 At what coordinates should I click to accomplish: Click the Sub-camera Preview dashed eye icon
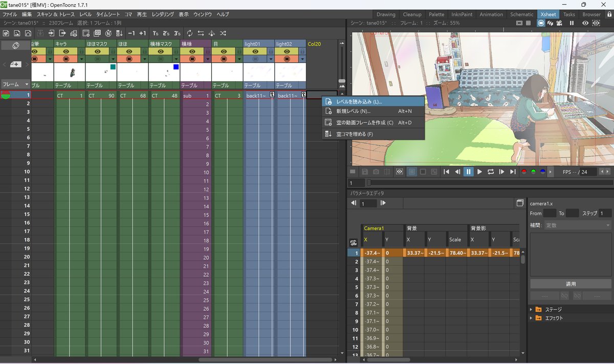coord(596,23)
